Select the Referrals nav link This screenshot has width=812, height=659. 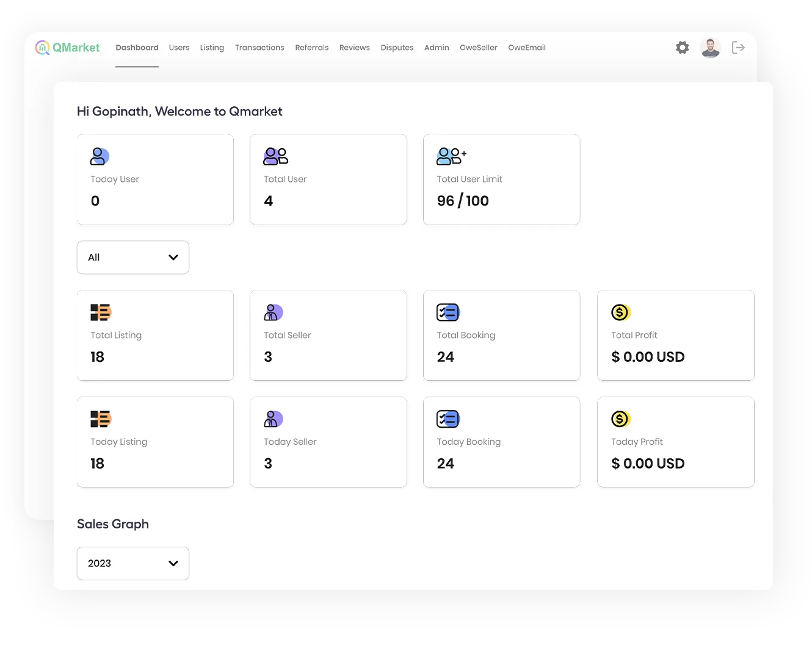click(x=311, y=48)
